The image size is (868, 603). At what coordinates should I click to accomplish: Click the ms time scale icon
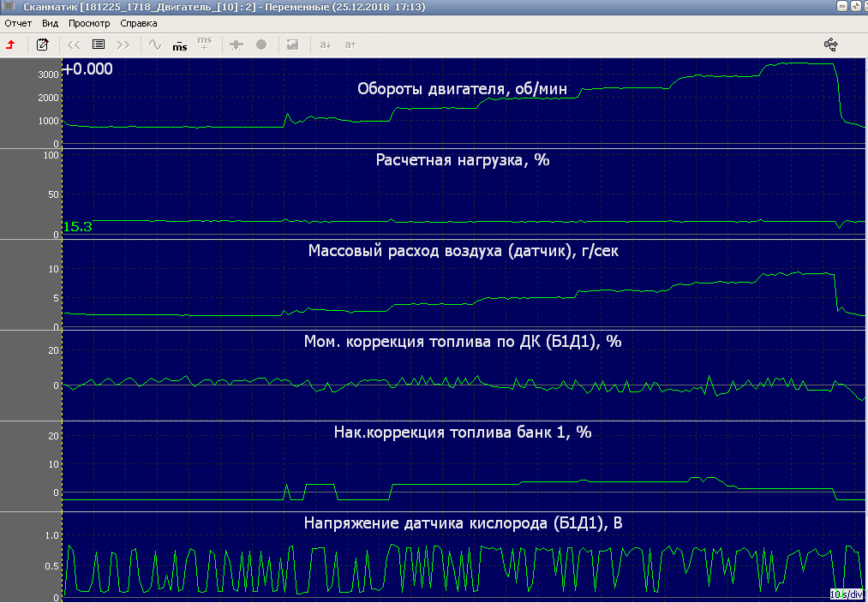click(179, 45)
